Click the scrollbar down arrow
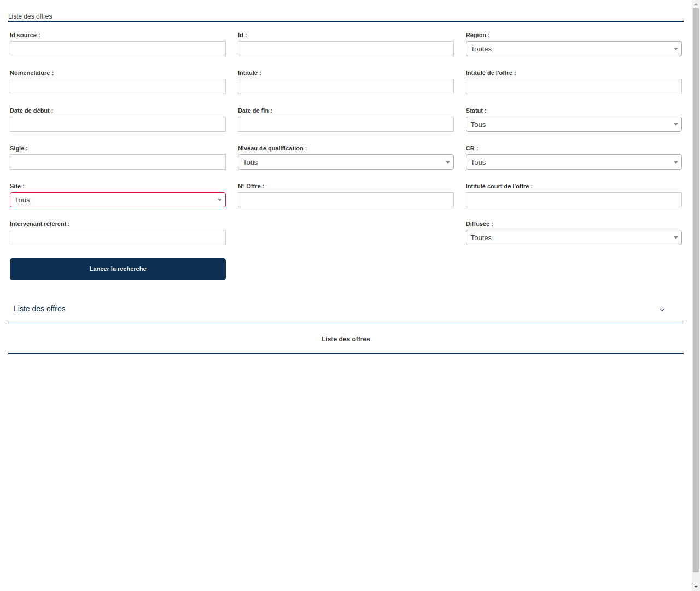700x591 pixels. [696, 587]
